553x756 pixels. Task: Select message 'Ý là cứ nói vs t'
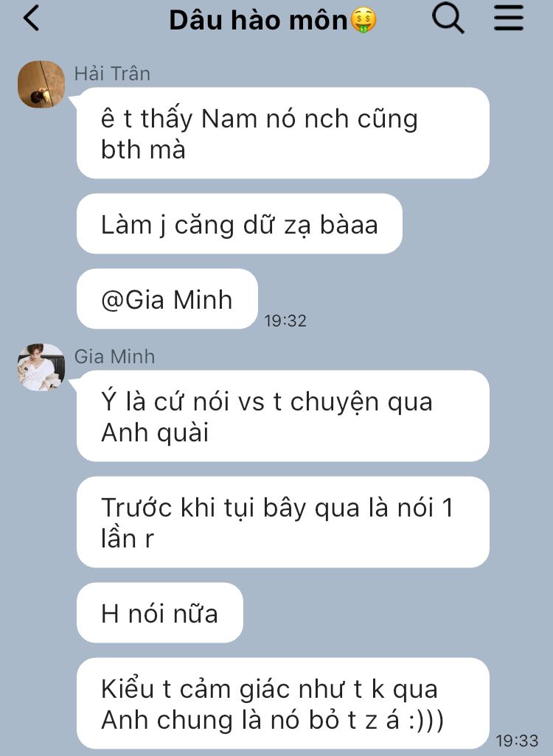283,416
